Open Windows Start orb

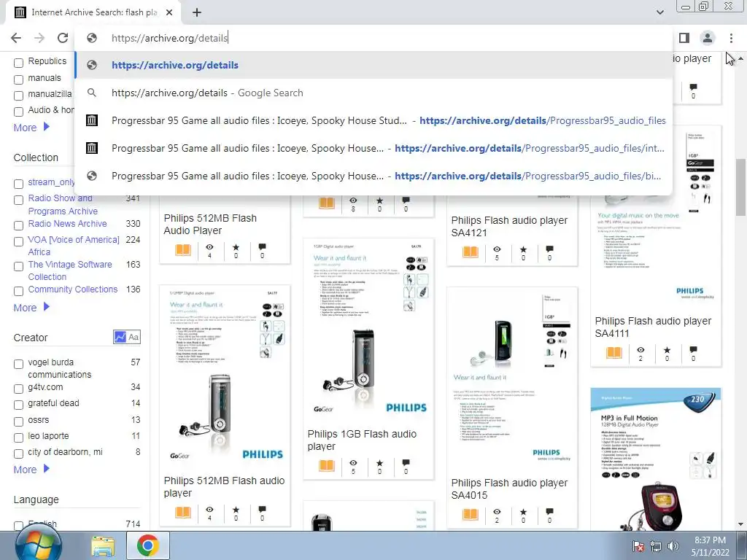39,545
